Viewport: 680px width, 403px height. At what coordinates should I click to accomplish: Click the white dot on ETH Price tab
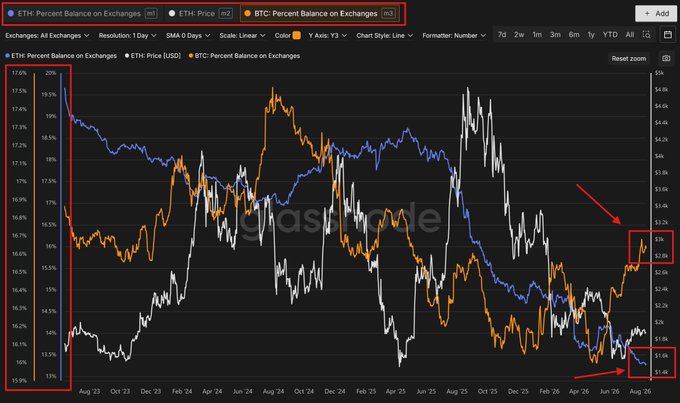(172, 13)
